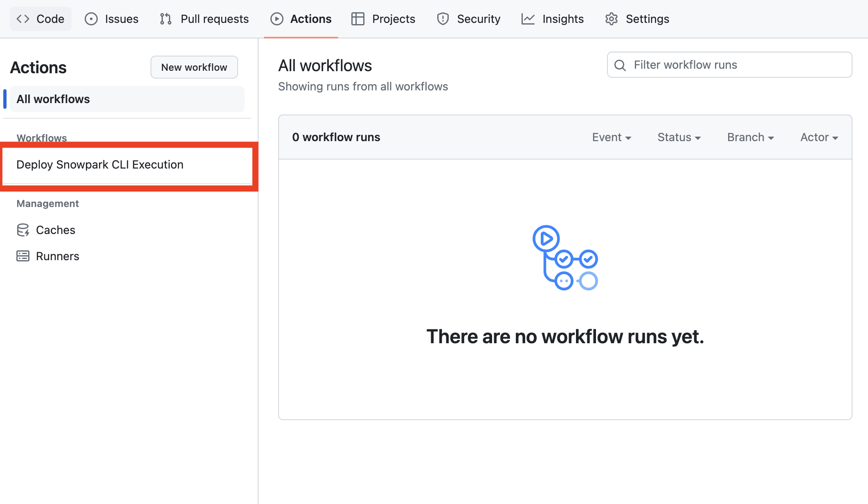The image size is (868, 504).
Task: Focus the Filter workflow runs field
Action: (x=729, y=65)
